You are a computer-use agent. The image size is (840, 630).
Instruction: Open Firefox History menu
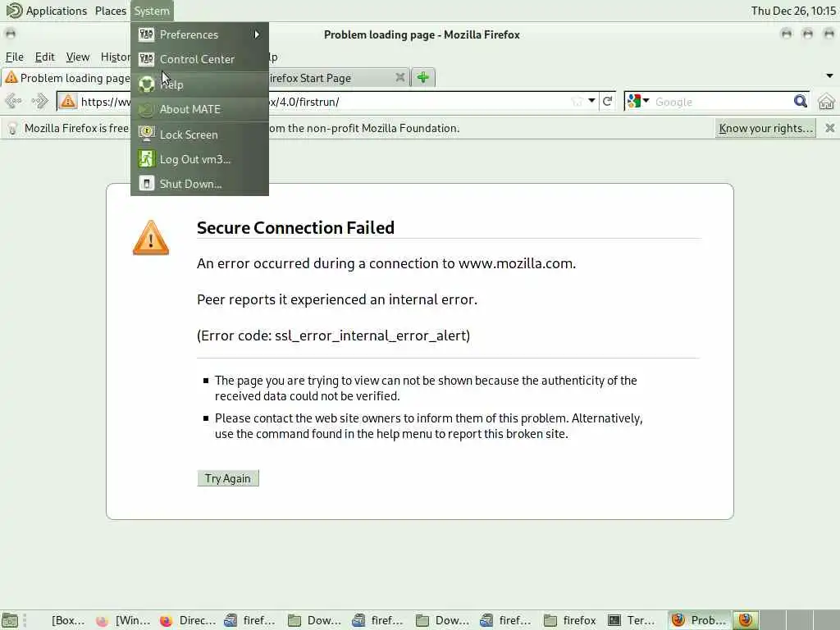115,57
